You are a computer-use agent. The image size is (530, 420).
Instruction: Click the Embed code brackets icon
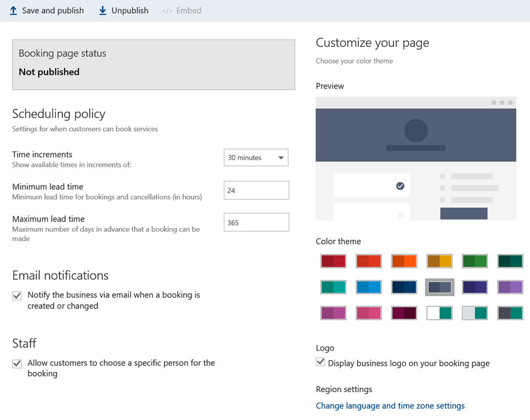167,10
